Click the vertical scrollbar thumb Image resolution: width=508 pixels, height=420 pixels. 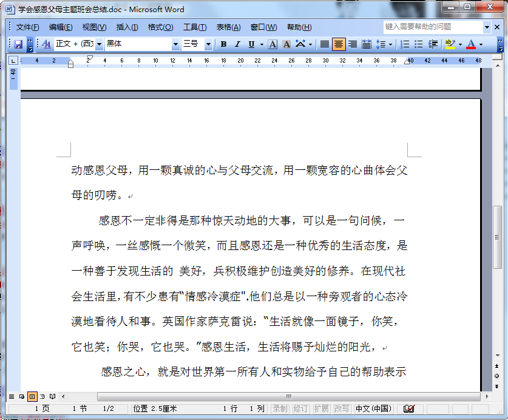(497, 237)
